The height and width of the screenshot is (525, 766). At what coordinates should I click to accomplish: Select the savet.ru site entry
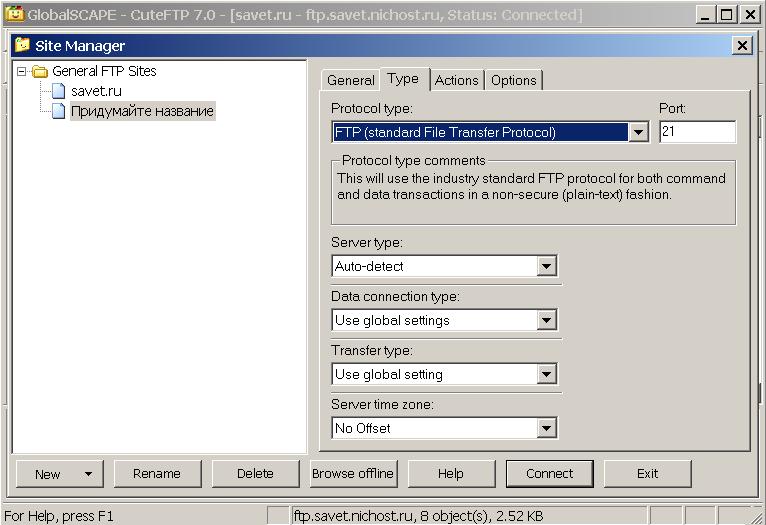coord(96,91)
